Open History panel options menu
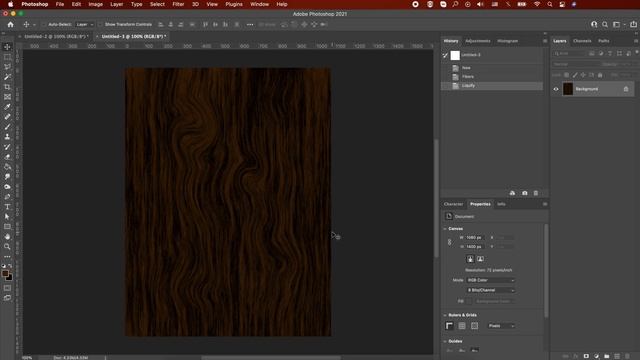640x360 pixels. tap(545, 41)
